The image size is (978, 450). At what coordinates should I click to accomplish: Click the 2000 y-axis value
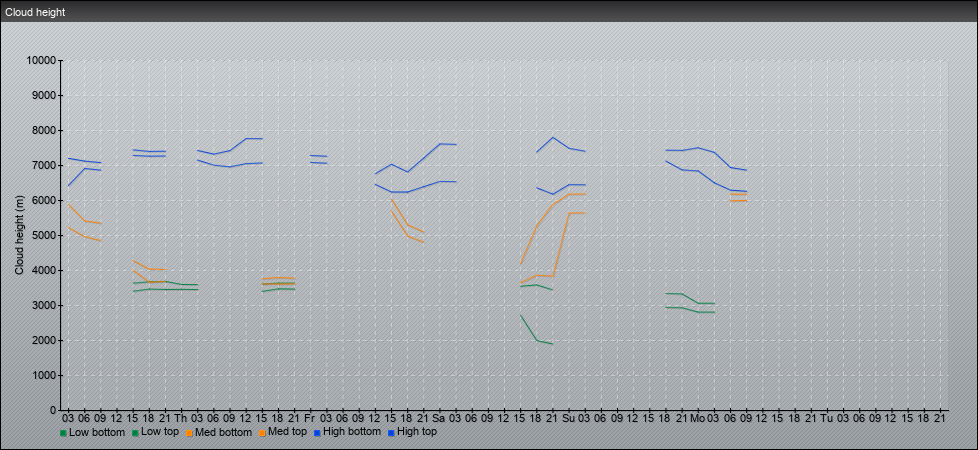point(44,340)
